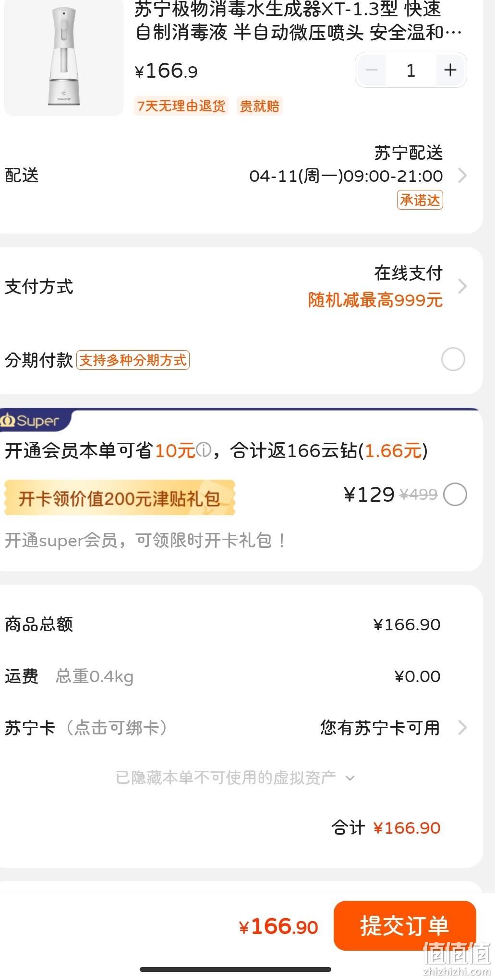This screenshot has height=980, width=495.
Task: Select the ¥129 Super membership radio button
Action: (455, 495)
